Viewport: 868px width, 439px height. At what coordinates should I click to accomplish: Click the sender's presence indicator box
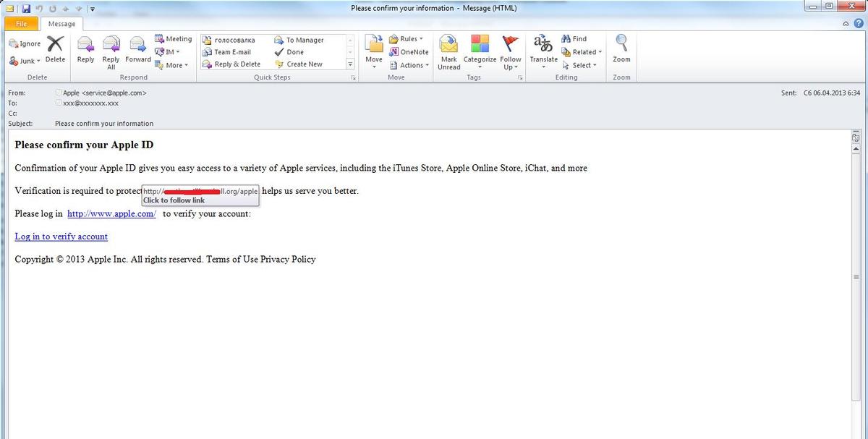coord(59,93)
